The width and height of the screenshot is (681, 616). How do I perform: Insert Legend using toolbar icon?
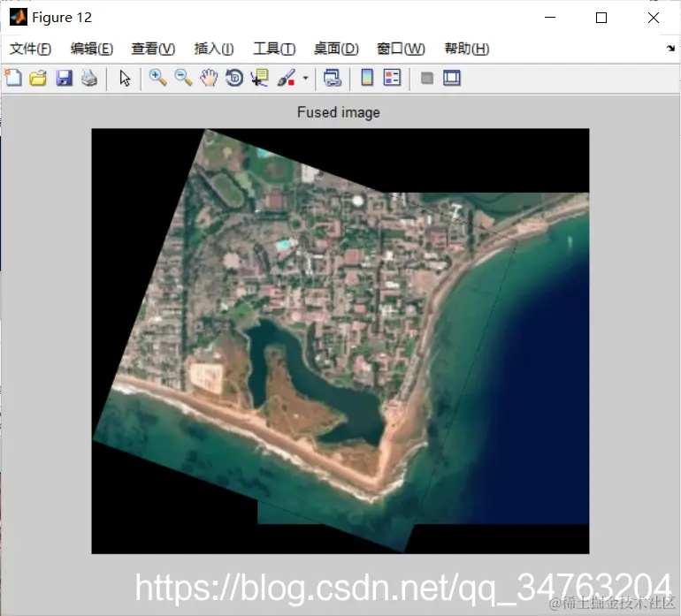coord(392,78)
